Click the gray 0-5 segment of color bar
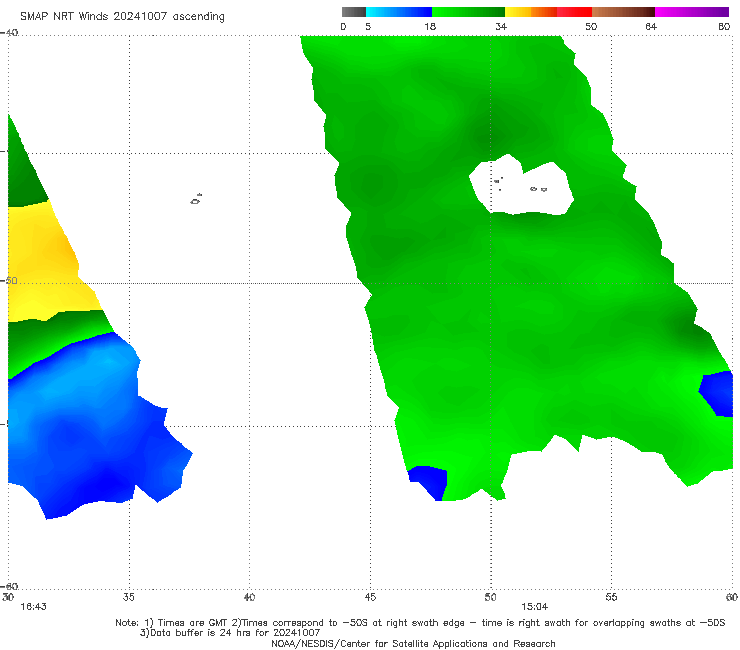740x650 pixels. (x=354, y=12)
